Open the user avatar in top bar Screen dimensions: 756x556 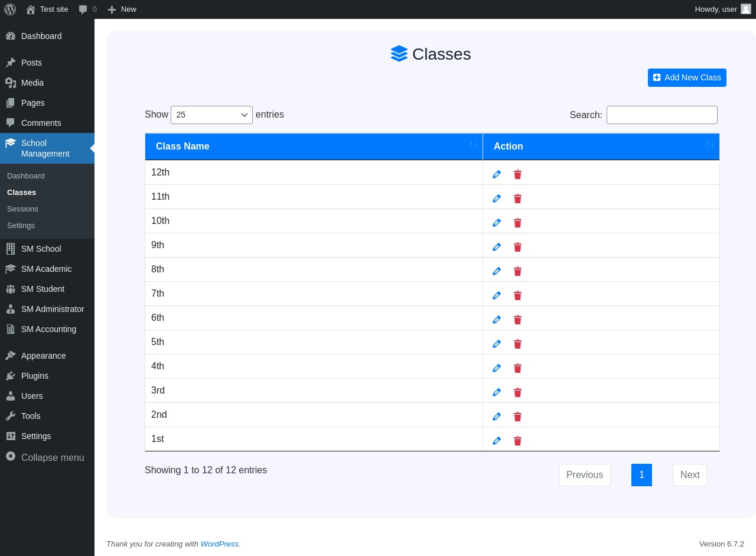click(746, 9)
